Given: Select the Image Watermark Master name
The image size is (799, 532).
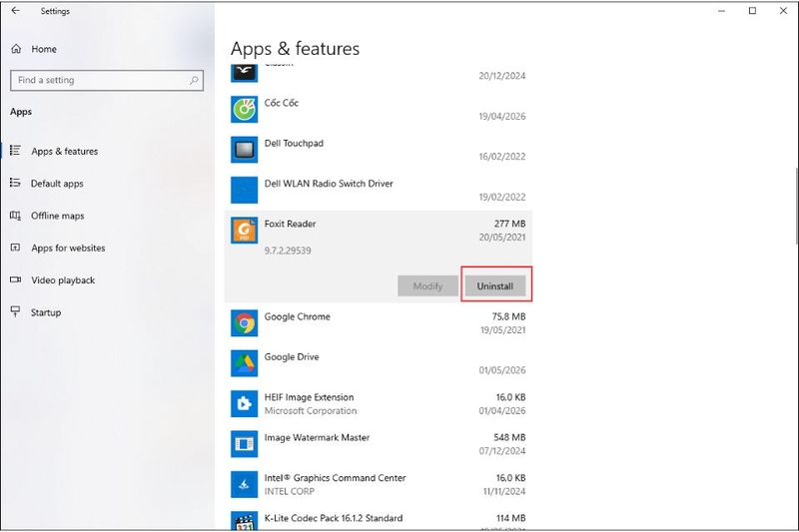Looking at the screenshot, I should coord(317,437).
